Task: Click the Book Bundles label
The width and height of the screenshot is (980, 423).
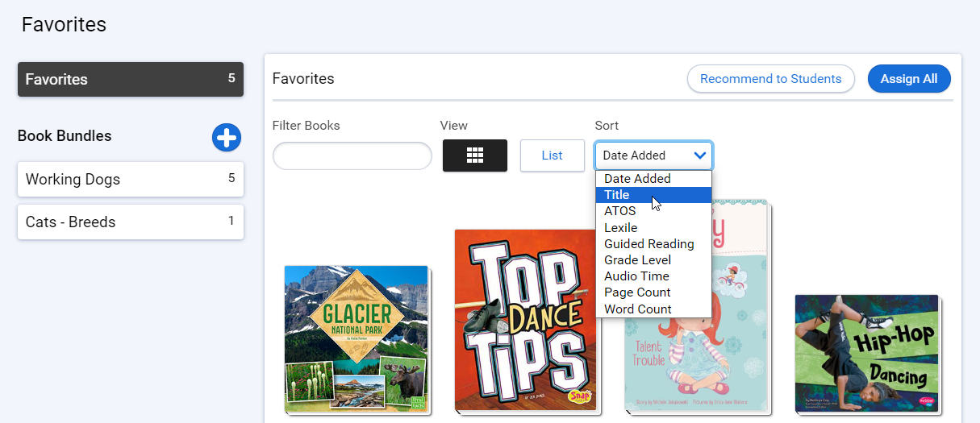Action: click(65, 136)
